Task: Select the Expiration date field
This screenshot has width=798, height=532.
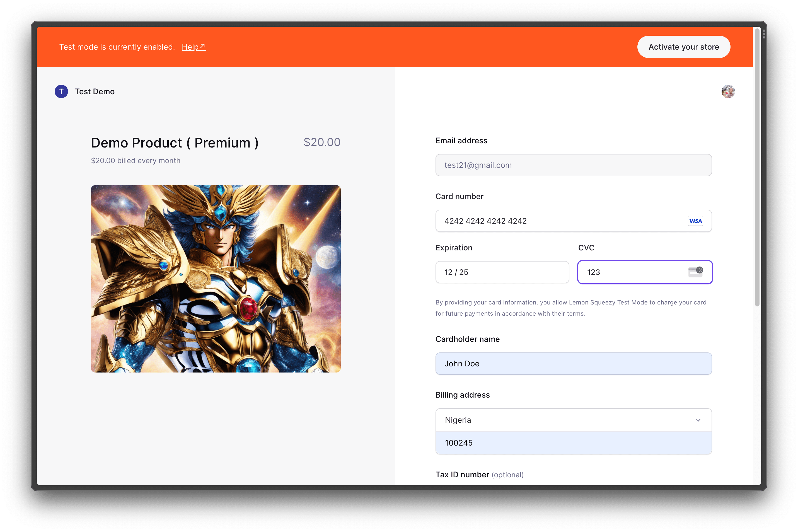Action: [x=502, y=272]
